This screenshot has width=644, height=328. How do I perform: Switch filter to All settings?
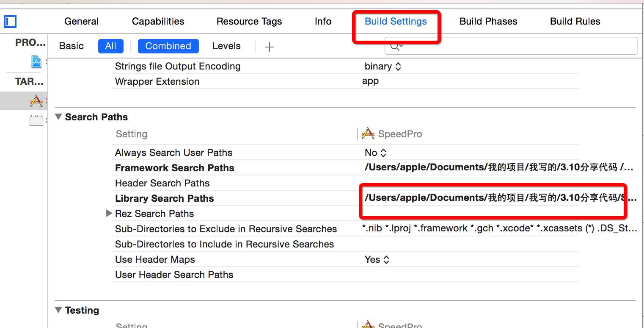point(110,46)
